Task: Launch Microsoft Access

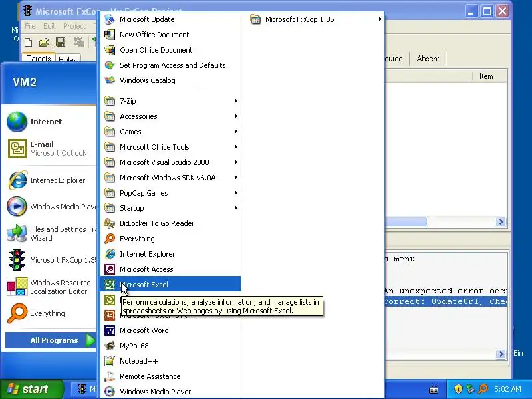Action: 170,269
